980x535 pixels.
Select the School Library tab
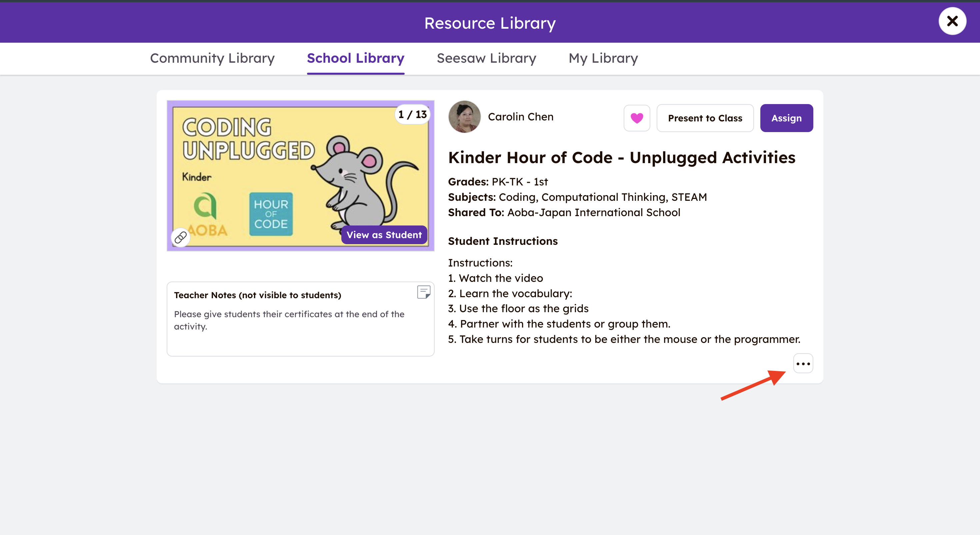355,58
